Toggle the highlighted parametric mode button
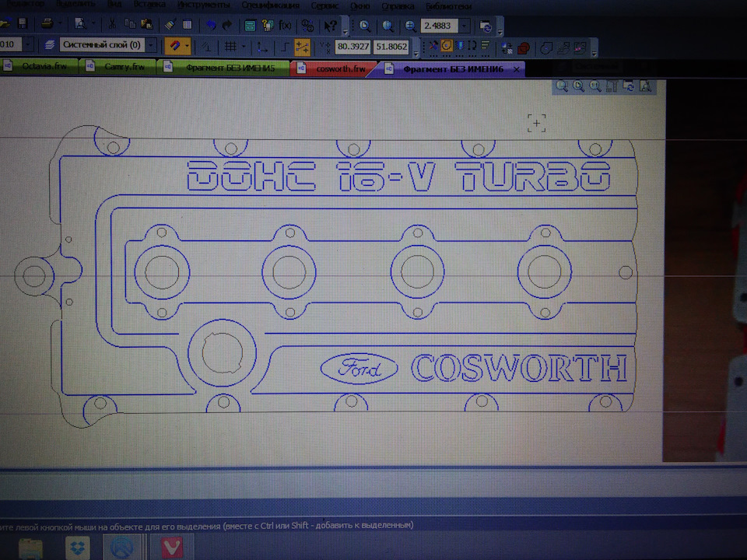Screen dimensions: 747x560 click(302, 47)
